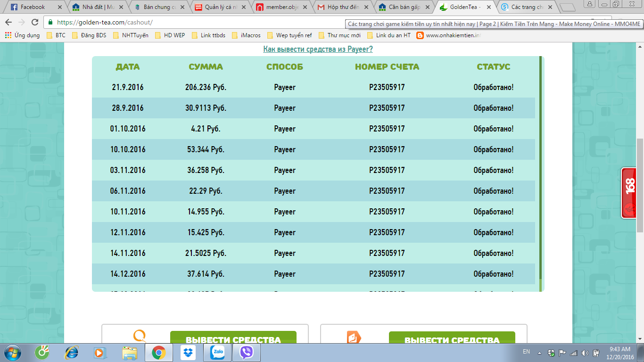Click the green padlock security icon
This screenshot has height=362, width=644.
point(50,22)
